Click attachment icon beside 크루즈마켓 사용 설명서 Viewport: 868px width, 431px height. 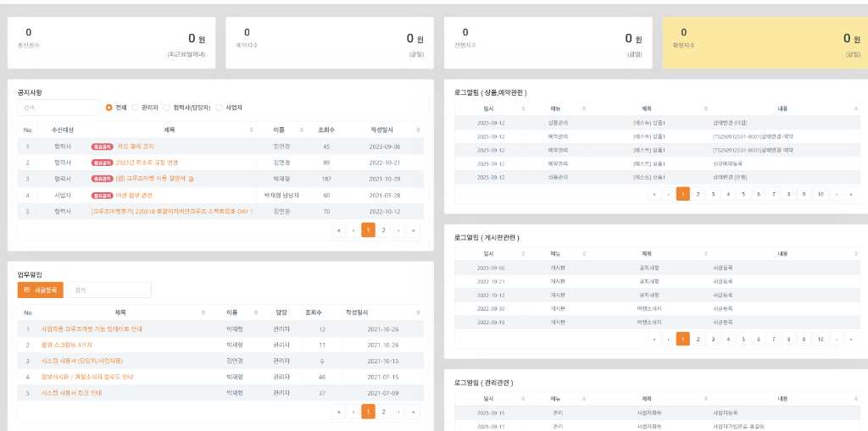(192, 179)
